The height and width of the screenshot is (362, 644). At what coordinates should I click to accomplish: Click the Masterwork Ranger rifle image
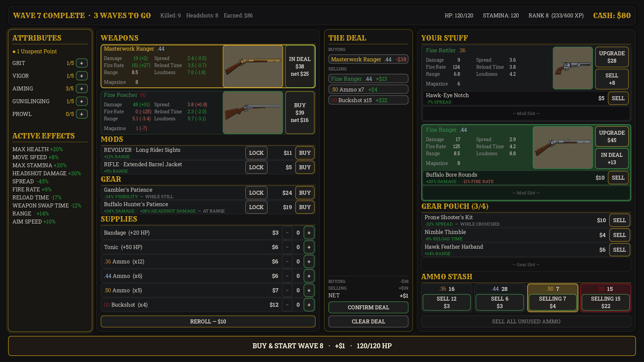253,66
